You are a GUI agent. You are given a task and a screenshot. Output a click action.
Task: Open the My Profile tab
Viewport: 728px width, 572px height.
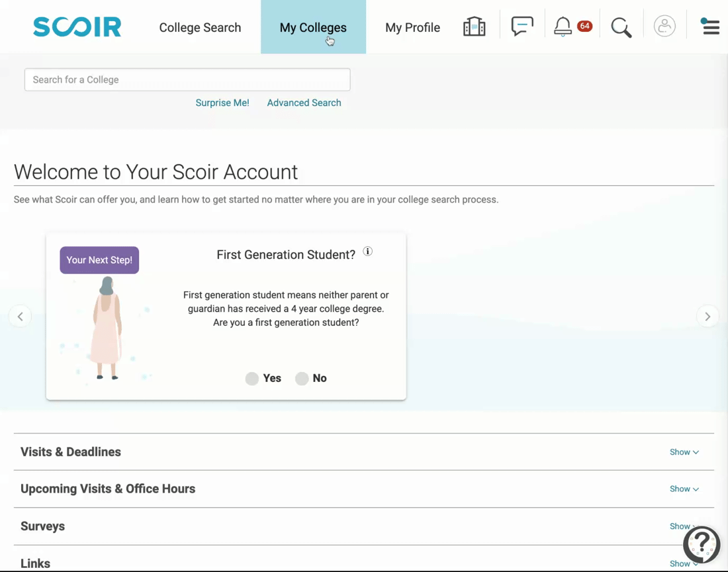(412, 27)
